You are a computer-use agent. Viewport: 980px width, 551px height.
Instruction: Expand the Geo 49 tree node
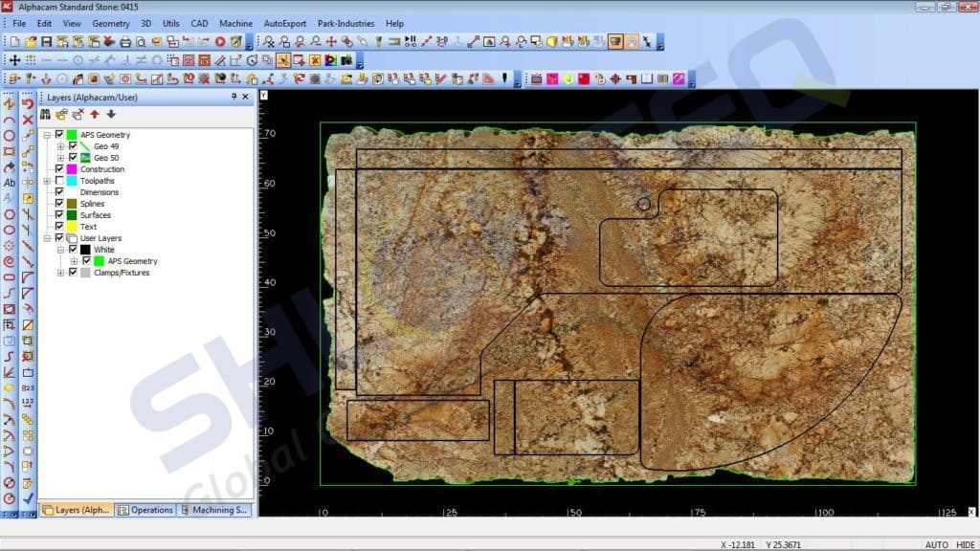tap(60, 146)
